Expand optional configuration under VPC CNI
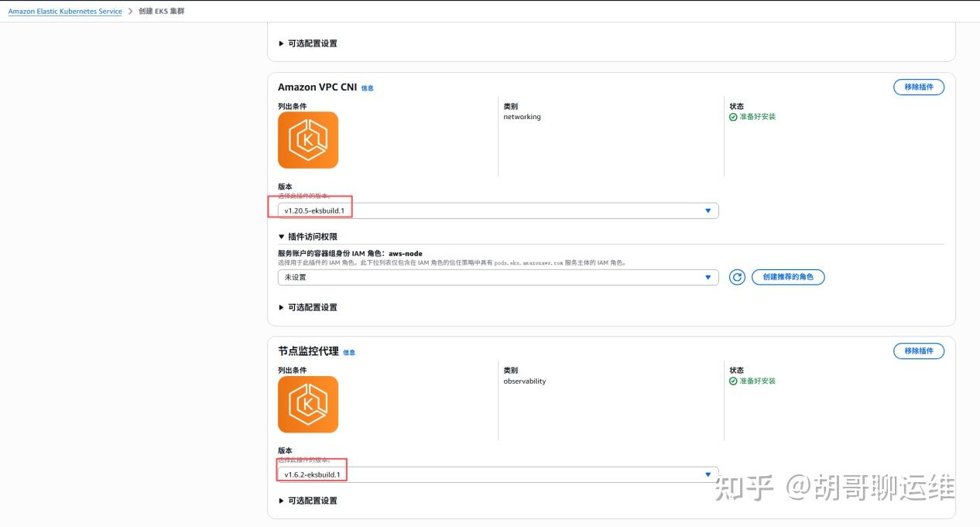The image size is (980, 527). (307, 307)
